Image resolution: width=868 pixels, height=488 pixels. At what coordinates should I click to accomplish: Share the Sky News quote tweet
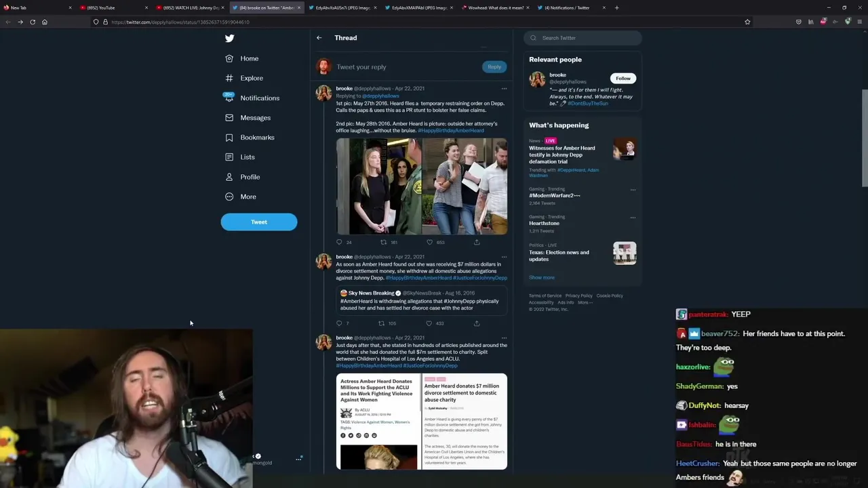pyautogui.click(x=477, y=323)
